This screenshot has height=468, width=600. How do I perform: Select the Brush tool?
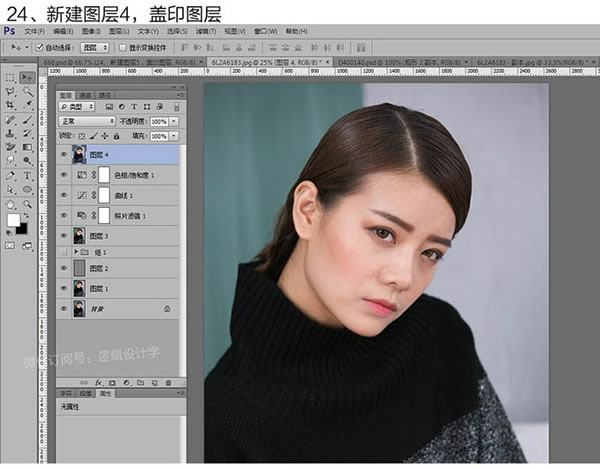click(27, 120)
